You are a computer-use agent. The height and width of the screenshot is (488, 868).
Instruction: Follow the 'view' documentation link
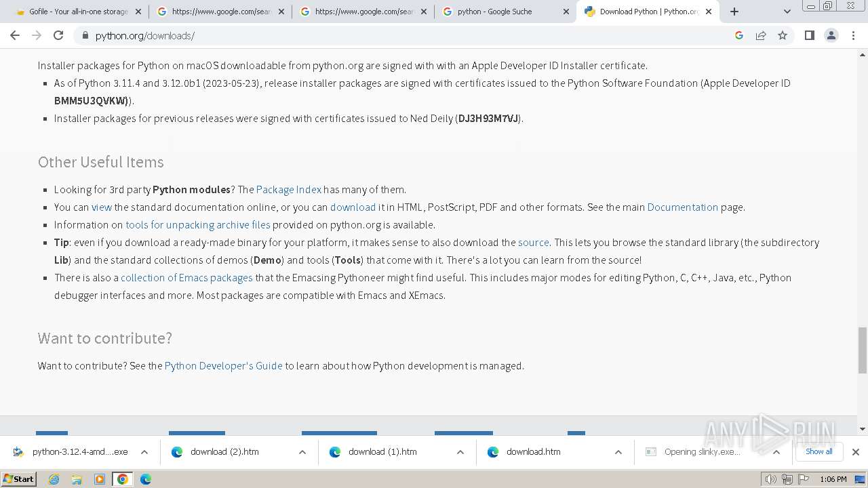coord(102,207)
